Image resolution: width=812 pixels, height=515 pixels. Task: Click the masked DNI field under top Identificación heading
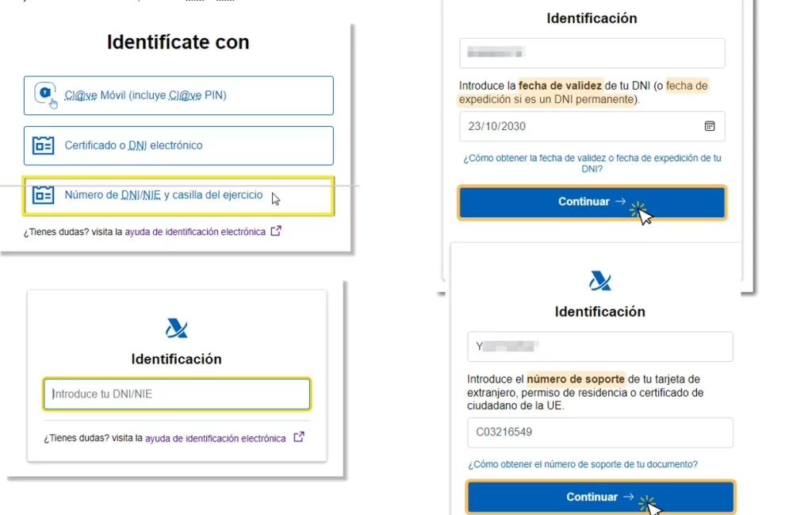click(592, 53)
